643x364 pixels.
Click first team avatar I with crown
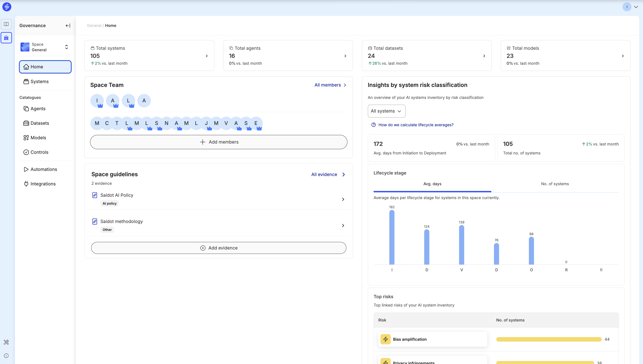click(x=97, y=101)
